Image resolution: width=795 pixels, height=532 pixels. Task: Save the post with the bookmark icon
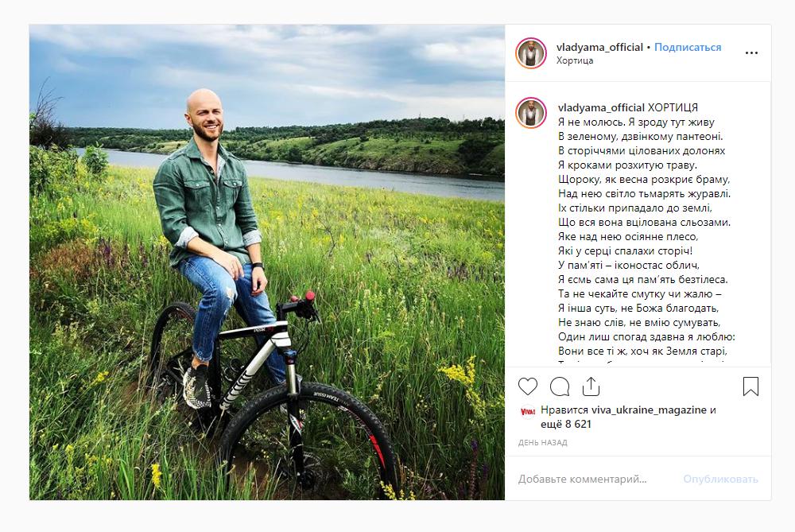click(x=751, y=386)
